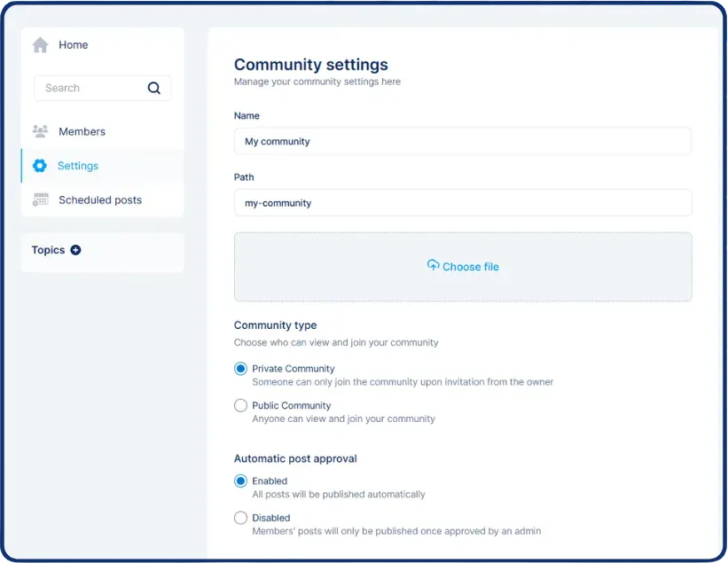Click the Settings gear icon

click(x=40, y=166)
